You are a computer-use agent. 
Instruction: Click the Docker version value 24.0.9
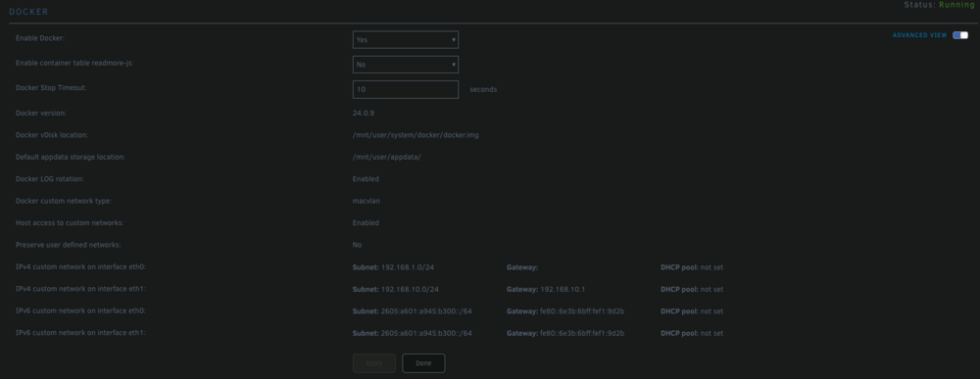click(364, 113)
